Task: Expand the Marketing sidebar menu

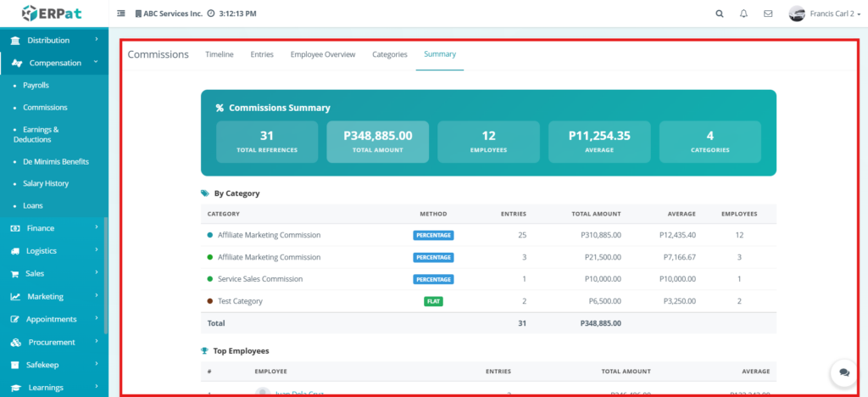Action: [x=53, y=297]
